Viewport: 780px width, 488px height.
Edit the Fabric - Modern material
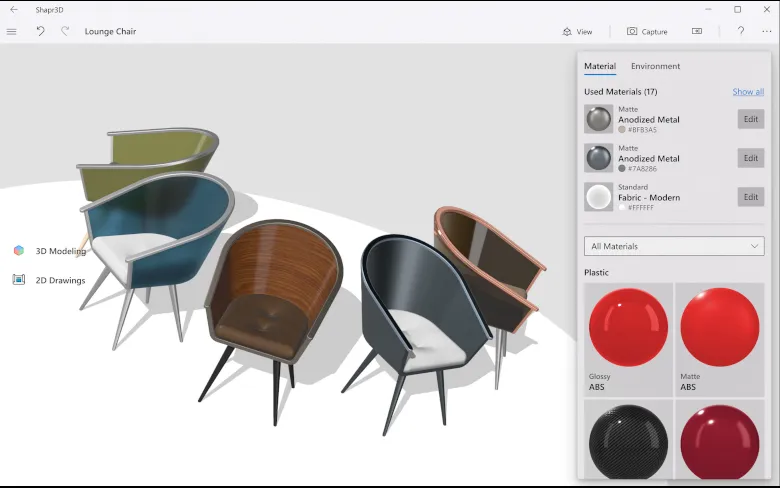pyautogui.click(x=751, y=197)
